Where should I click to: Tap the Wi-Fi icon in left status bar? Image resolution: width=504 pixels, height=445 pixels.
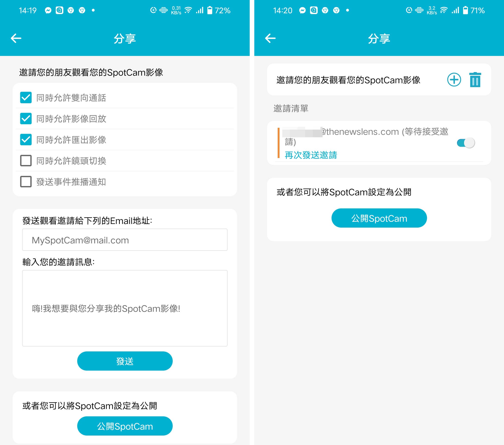click(x=188, y=10)
